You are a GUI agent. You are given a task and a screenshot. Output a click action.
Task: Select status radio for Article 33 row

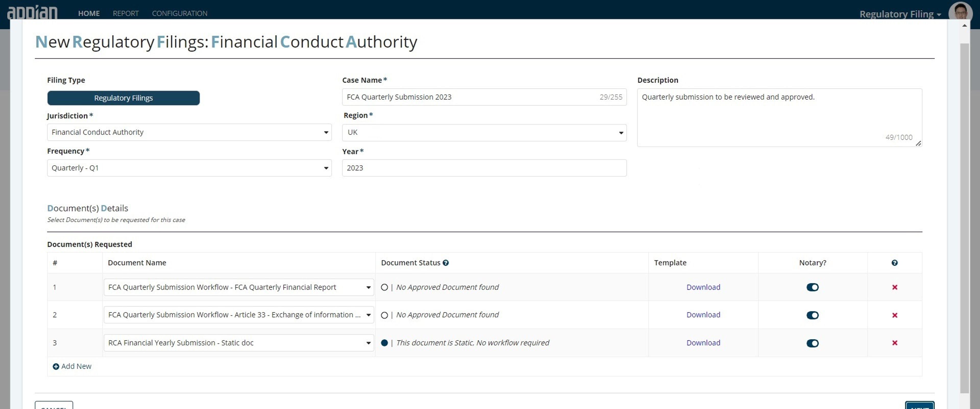click(x=384, y=315)
